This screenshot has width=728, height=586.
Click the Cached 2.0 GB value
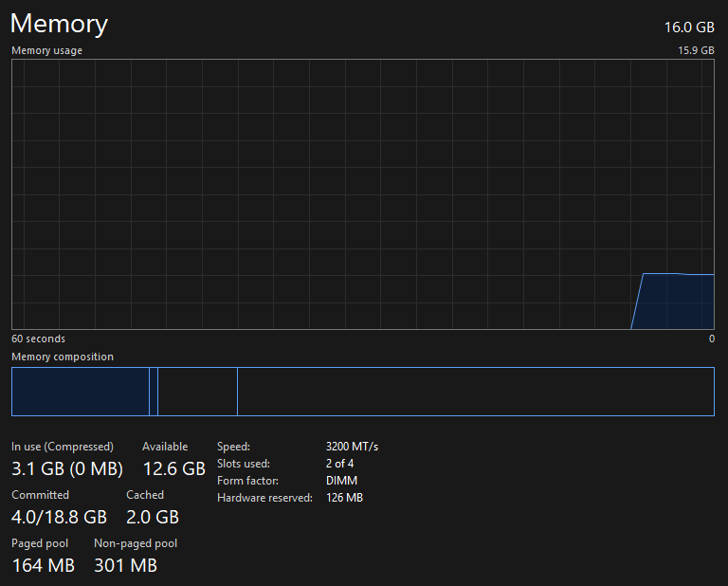pyautogui.click(x=153, y=517)
